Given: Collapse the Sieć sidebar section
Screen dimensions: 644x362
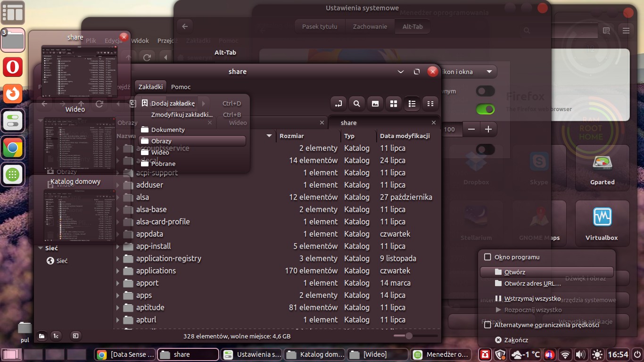Looking at the screenshot, I should (x=41, y=248).
